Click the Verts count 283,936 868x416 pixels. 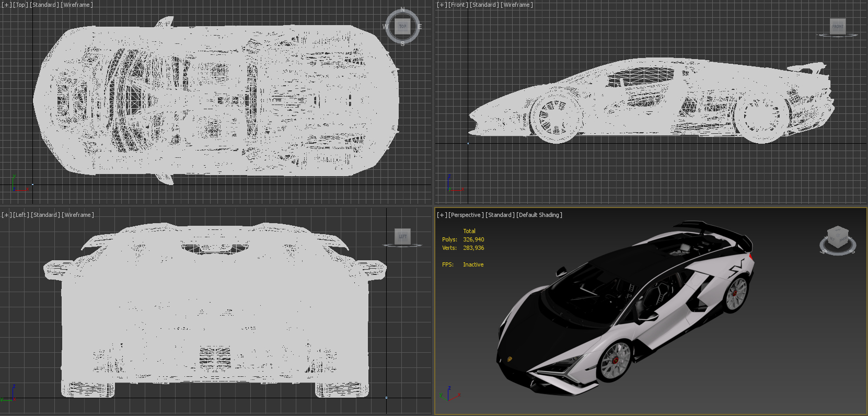473,248
